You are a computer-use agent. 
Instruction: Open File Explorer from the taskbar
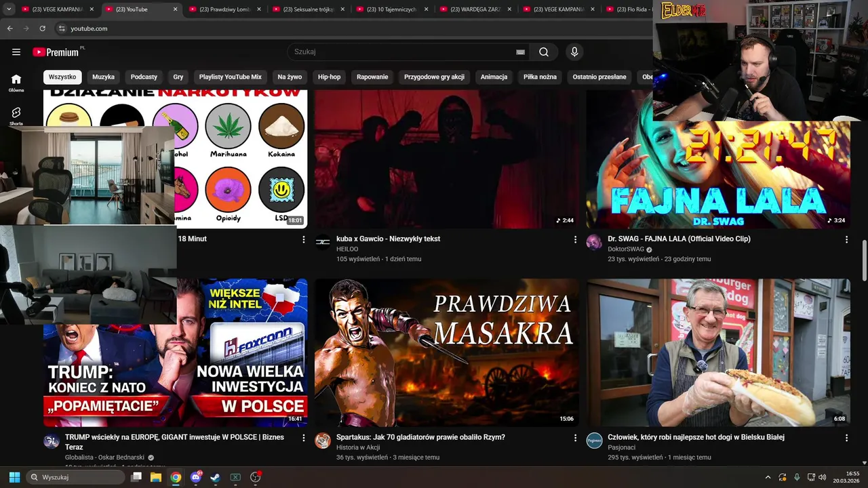tap(156, 477)
